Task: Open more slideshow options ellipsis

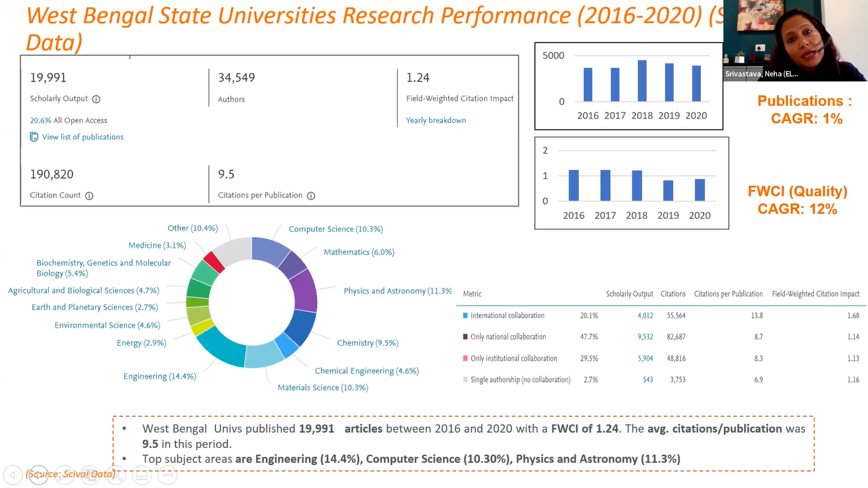Action: pos(167,475)
